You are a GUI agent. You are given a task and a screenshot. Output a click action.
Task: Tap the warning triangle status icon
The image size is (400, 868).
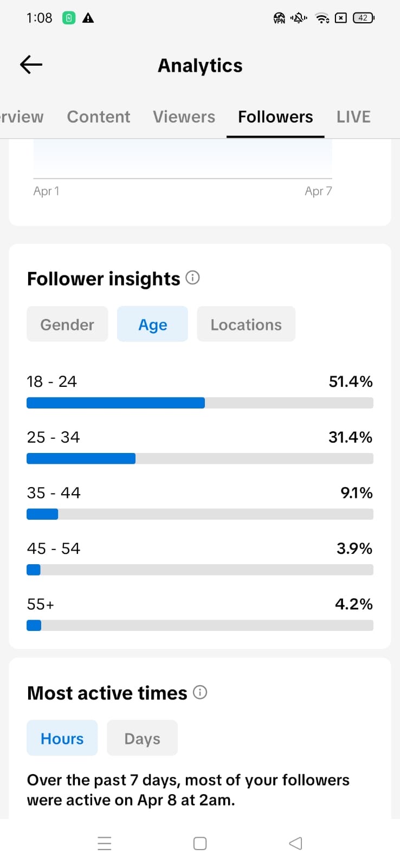coord(88,18)
